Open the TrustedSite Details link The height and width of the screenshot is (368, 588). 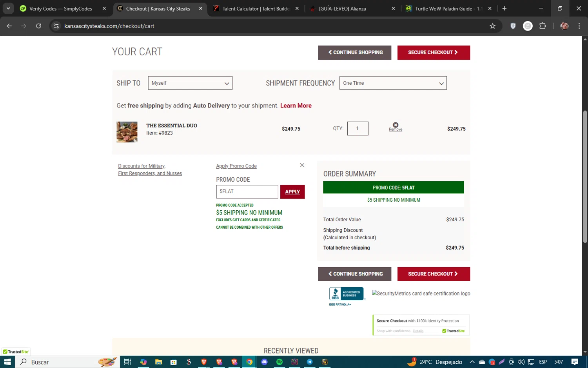click(418, 331)
